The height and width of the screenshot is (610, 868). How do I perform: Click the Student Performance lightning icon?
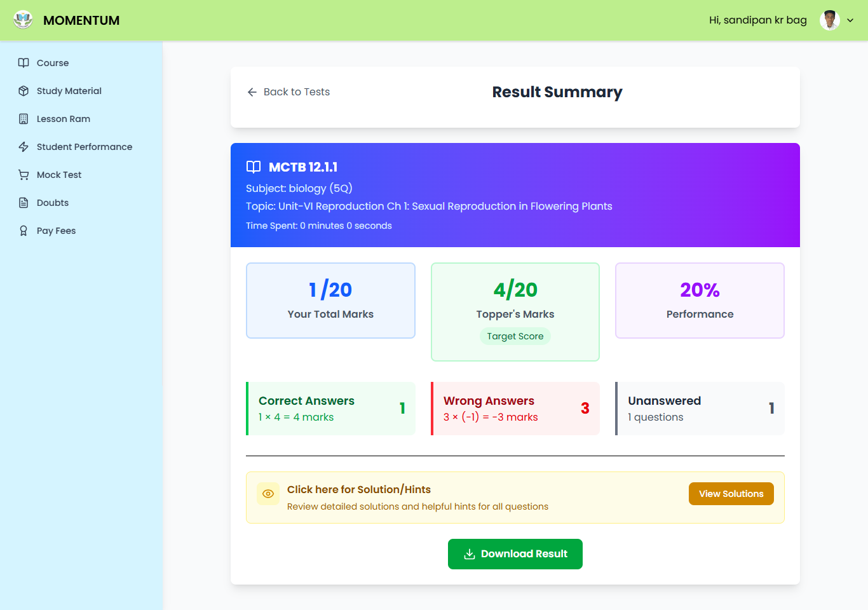[x=24, y=147]
